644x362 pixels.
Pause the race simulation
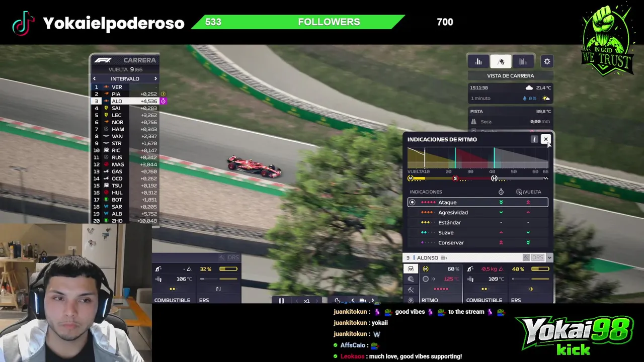coord(281,301)
